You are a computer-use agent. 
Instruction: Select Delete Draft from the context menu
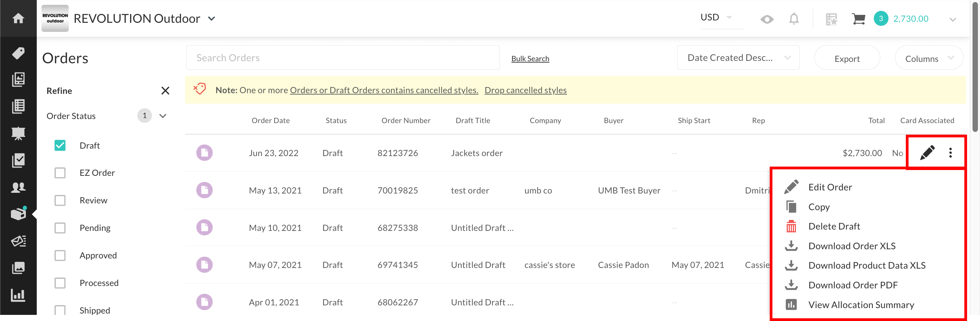834,226
